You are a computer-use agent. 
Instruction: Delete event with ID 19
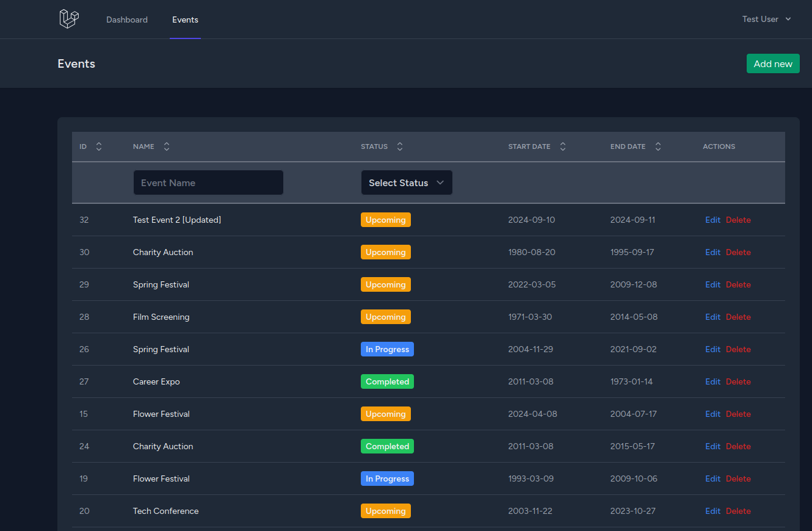(738, 479)
